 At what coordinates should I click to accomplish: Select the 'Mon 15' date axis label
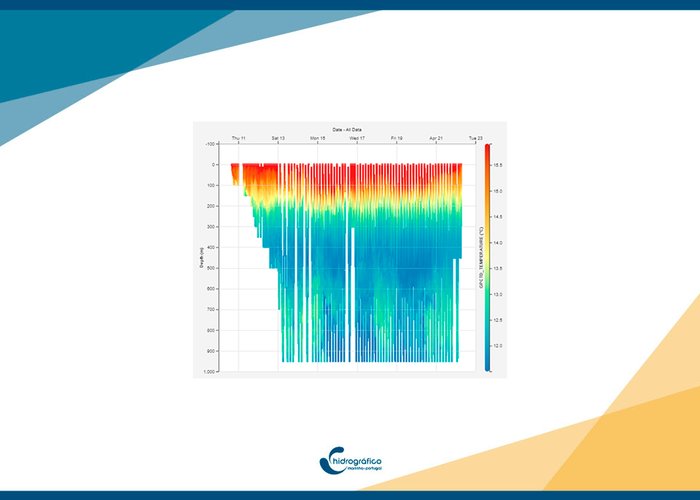point(317,138)
